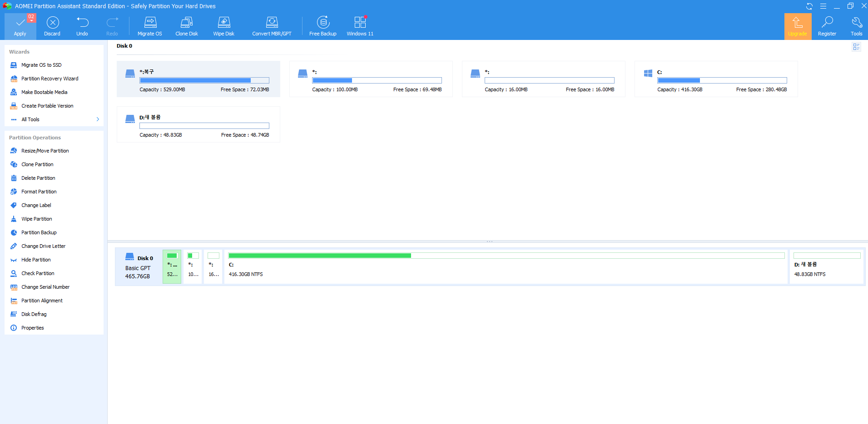The width and height of the screenshot is (868, 424).
Task: Select the 16... partition block in disk map
Action: [x=213, y=267]
